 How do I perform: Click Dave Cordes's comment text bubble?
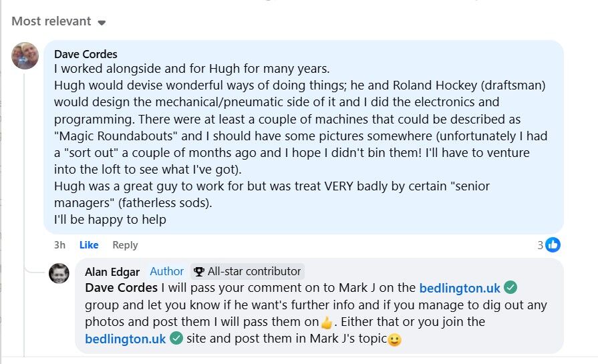tap(301, 144)
